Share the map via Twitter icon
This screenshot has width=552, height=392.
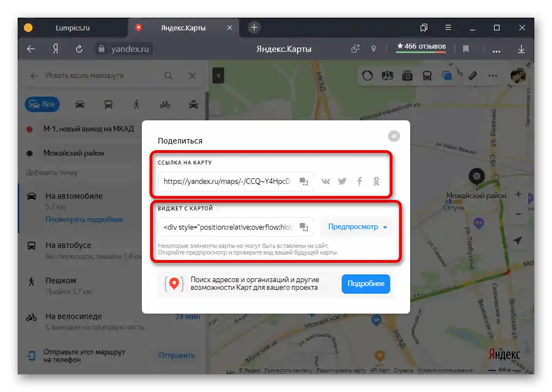[x=342, y=182]
